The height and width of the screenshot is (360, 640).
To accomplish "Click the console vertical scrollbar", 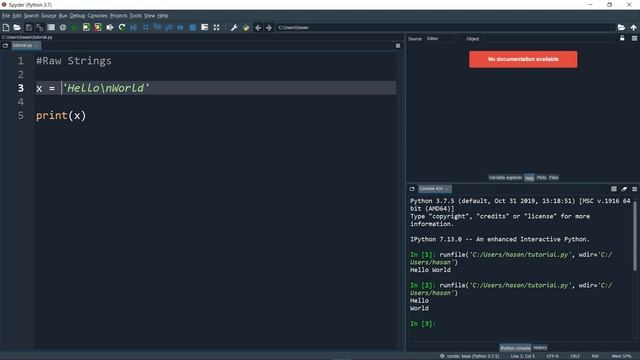I will (635, 235).
